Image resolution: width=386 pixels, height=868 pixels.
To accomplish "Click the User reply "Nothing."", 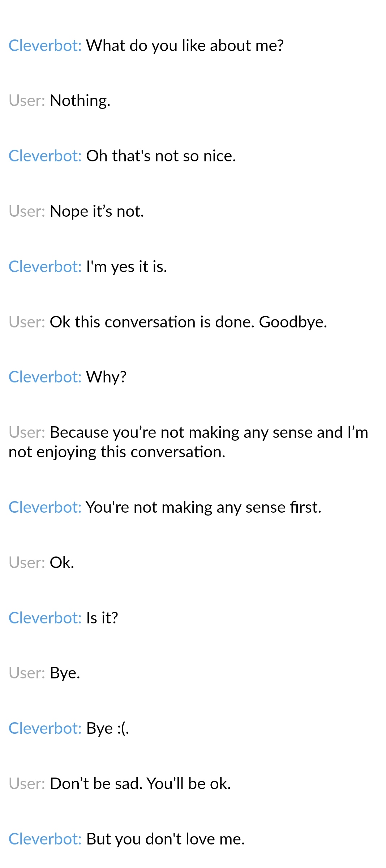I will 80,101.
